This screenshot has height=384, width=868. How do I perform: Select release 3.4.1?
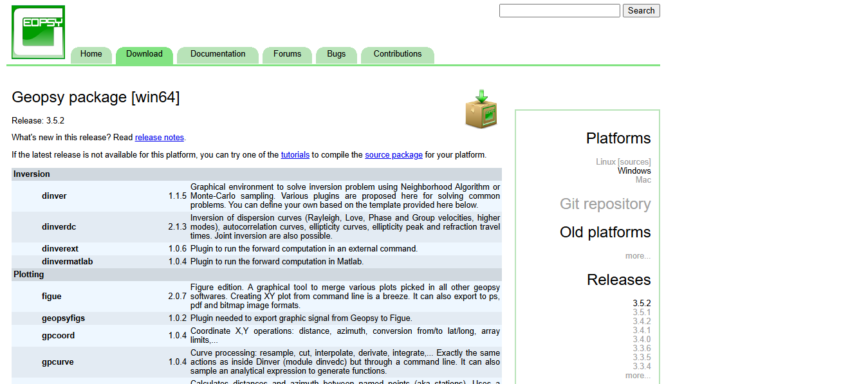tap(642, 331)
